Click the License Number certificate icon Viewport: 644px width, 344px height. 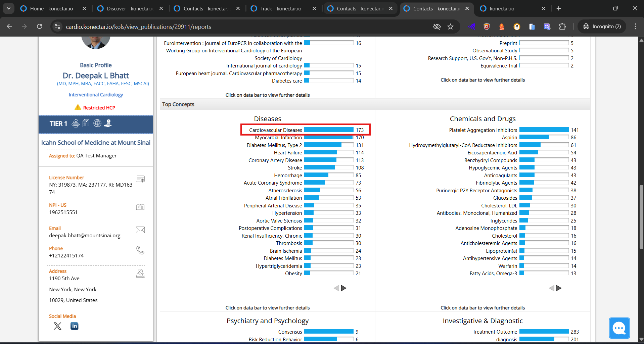(140, 179)
